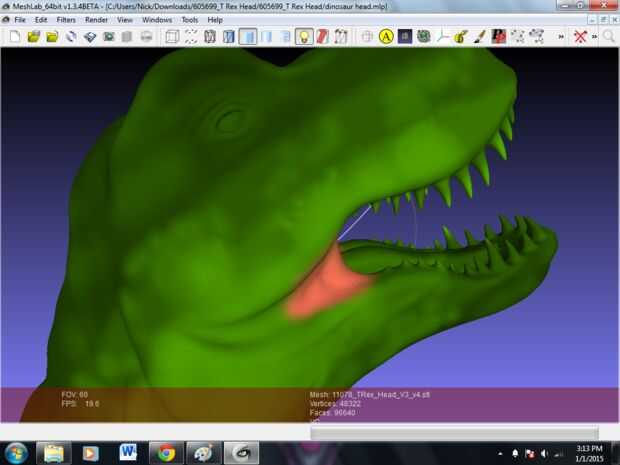Click the Mesh name text in info bar
The width and height of the screenshot is (620, 465).
[x=370, y=395]
